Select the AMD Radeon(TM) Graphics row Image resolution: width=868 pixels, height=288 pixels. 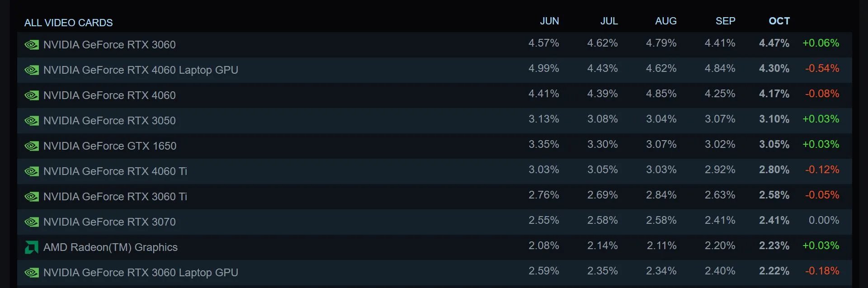coord(110,247)
